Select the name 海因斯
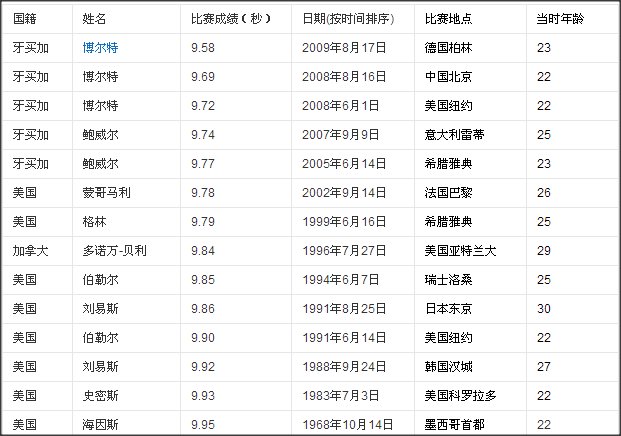The width and height of the screenshot is (621, 436). pos(100,425)
